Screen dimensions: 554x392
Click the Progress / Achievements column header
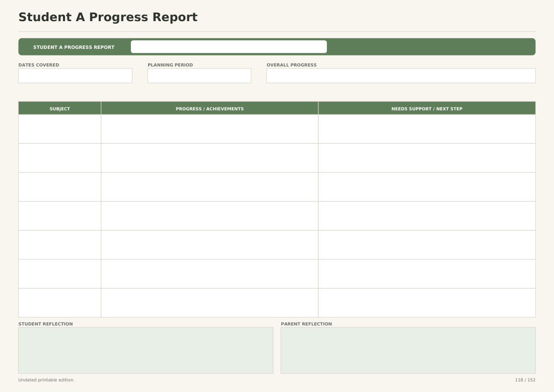210,108
